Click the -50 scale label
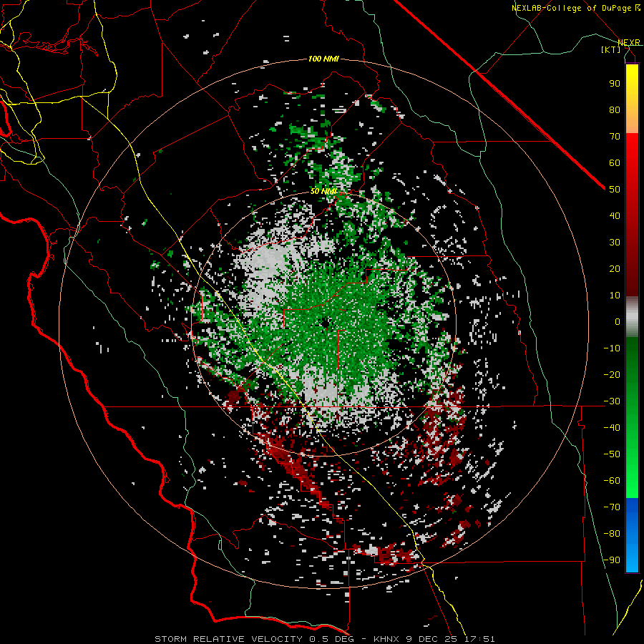This screenshot has height=644, width=644. [x=612, y=454]
